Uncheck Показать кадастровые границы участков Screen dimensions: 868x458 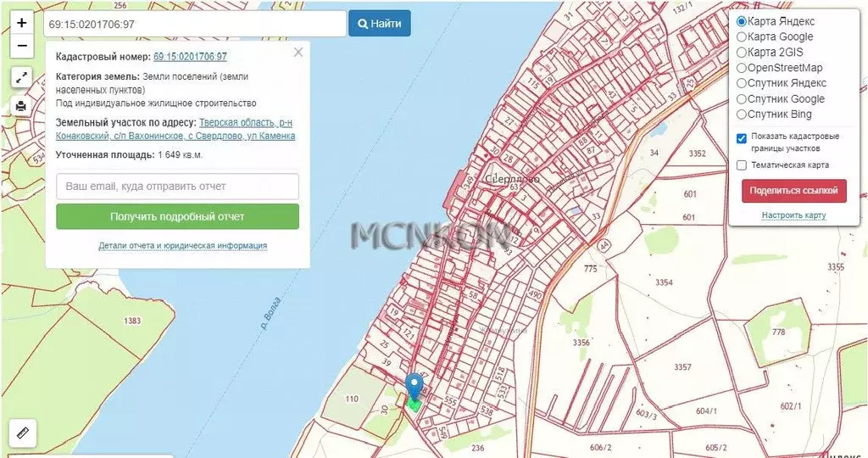742,138
